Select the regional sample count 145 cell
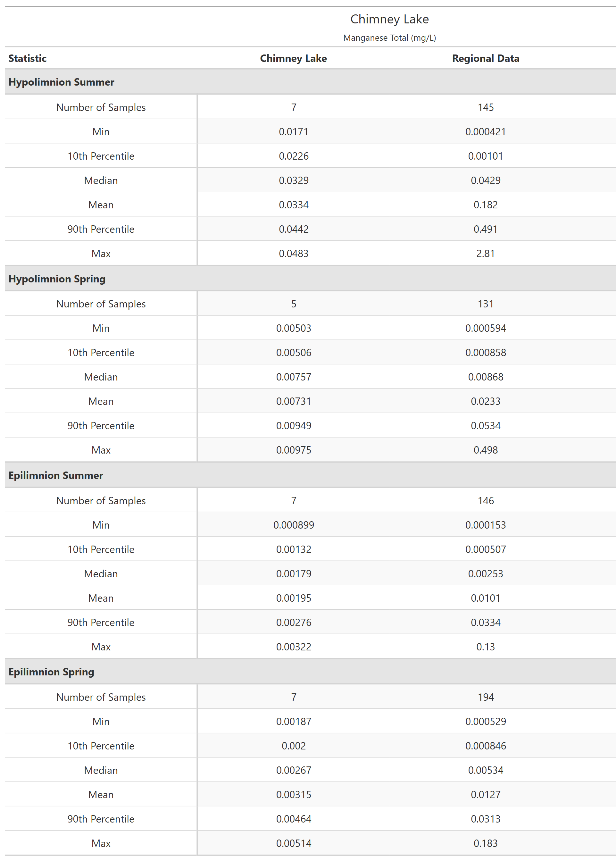This screenshot has width=616, height=861. click(x=486, y=107)
